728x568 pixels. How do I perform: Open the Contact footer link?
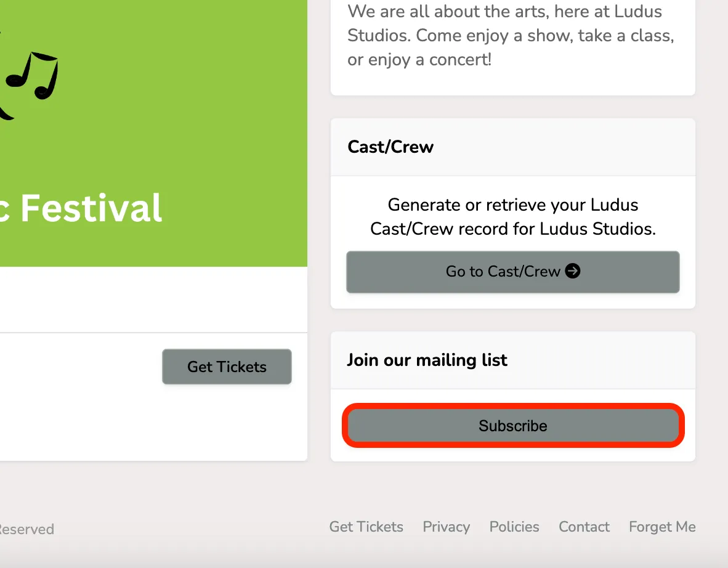584,527
